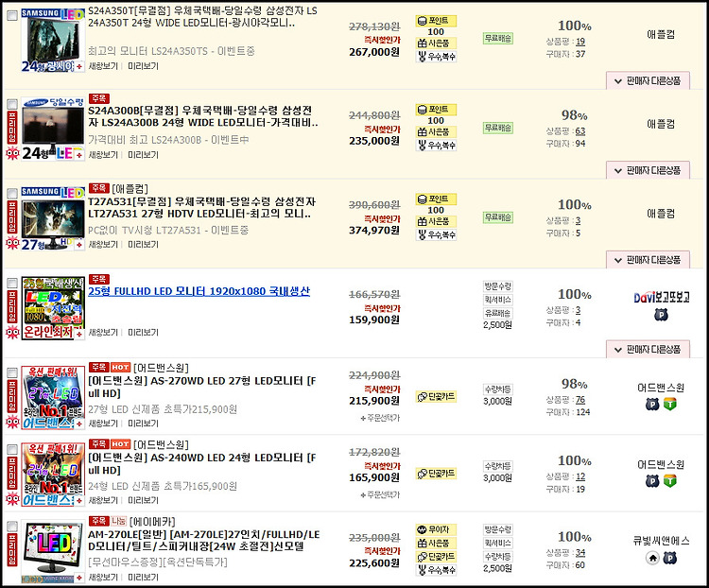Expand 판매자 다른상품 under the Davi보고또보고 row
This screenshot has height=588, width=709.
point(648,350)
